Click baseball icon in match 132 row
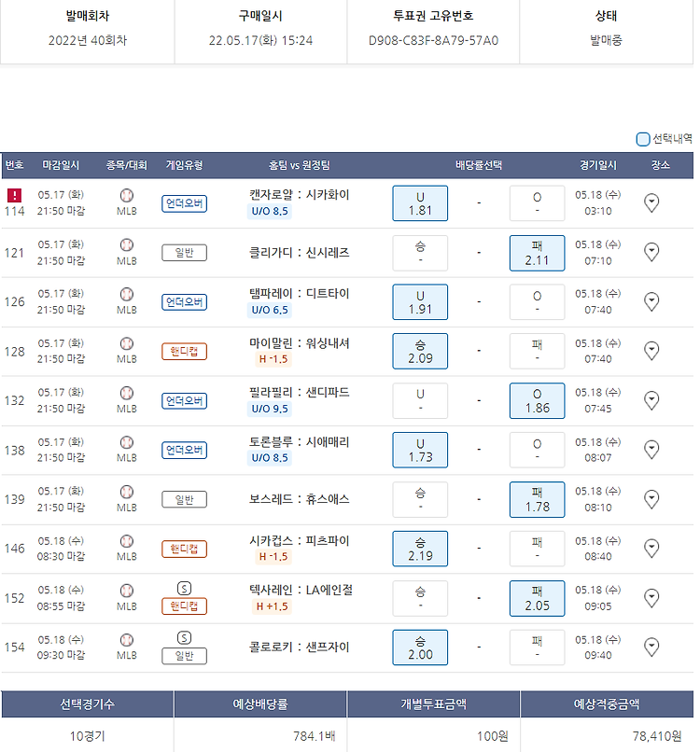This screenshot has width=700, height=752. (127, 394)
